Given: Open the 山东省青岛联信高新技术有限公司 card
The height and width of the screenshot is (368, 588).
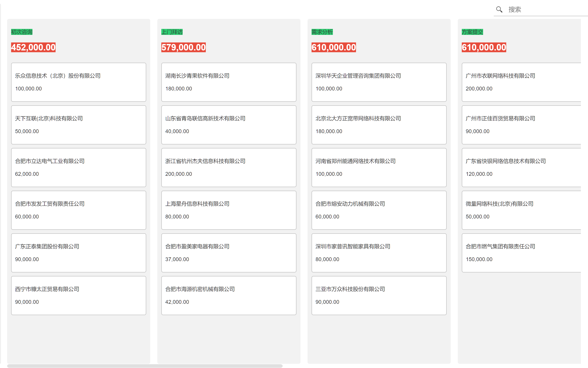Looking at the screenshot, I should pyautogui.click(x=229, y=125).
